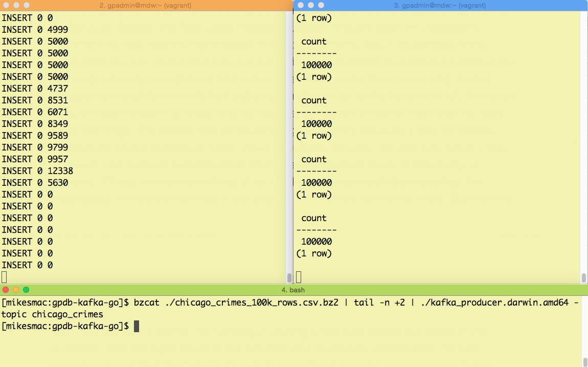Activate the '4. bash' title bar
This screenshot has width=588, height=367.
pos(293,290)
